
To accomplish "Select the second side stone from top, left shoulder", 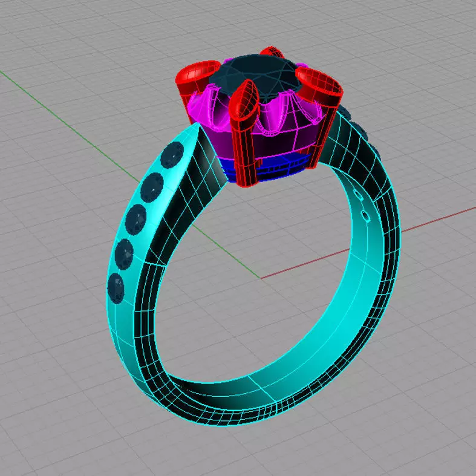I will pos(152,187).
